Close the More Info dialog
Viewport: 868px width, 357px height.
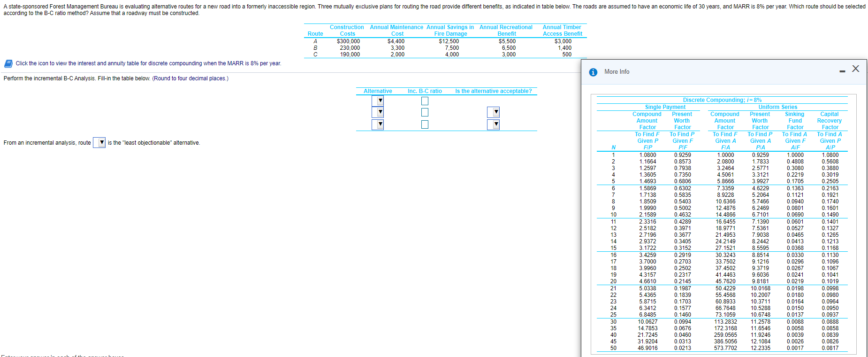[x=855, y=69]
